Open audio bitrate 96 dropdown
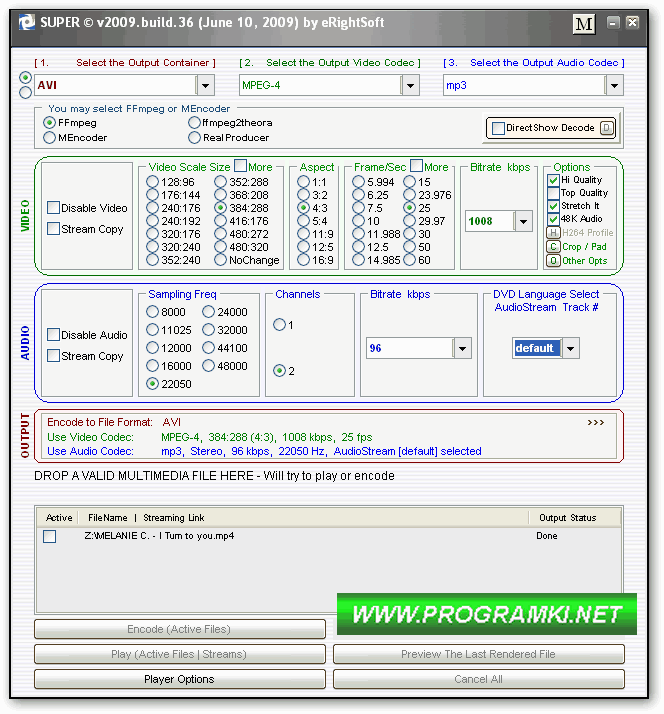Viewport: 664px width, 714px height. 462,349
